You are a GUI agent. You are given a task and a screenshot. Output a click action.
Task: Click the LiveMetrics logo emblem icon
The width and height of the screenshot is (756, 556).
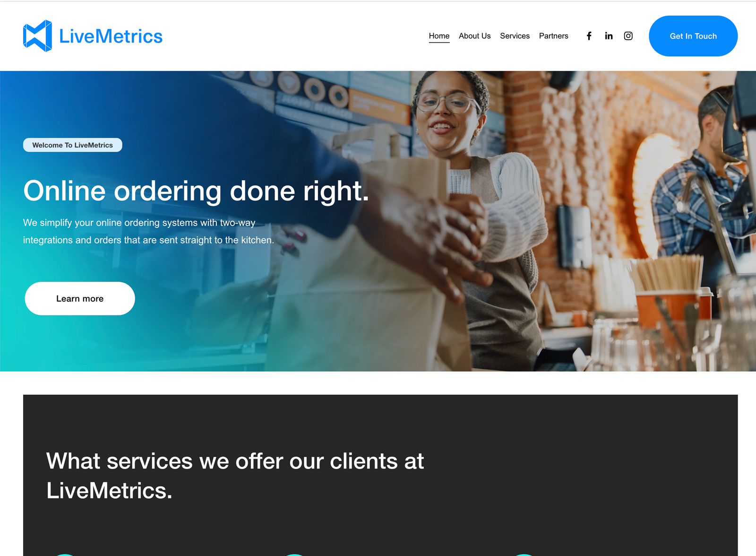coord(37,36)
